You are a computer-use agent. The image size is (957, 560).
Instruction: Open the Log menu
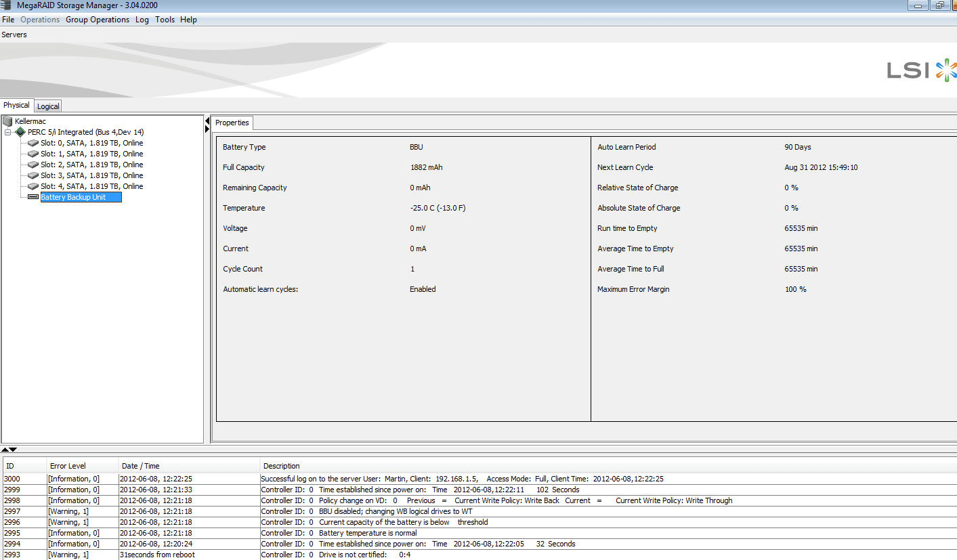142,20
